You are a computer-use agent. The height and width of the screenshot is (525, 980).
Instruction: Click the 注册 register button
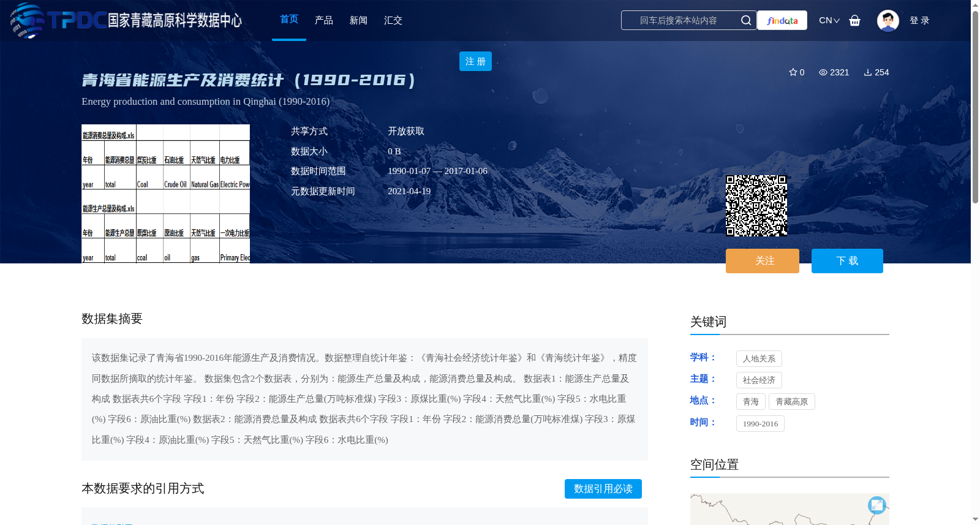click(x=475, y=61)
